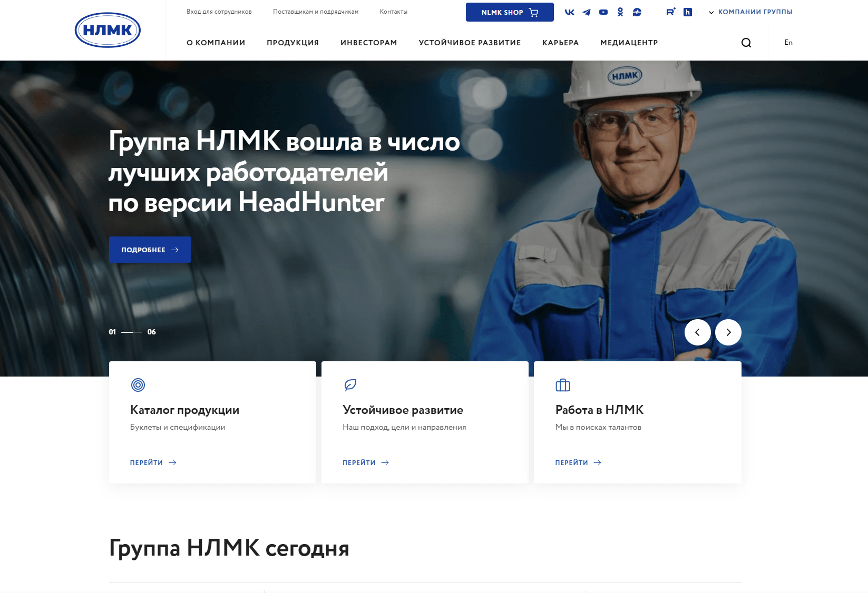
Task: Click Перейти under Устойчивое развитие card
Action: pyautogui.click(x=366, y=462)
